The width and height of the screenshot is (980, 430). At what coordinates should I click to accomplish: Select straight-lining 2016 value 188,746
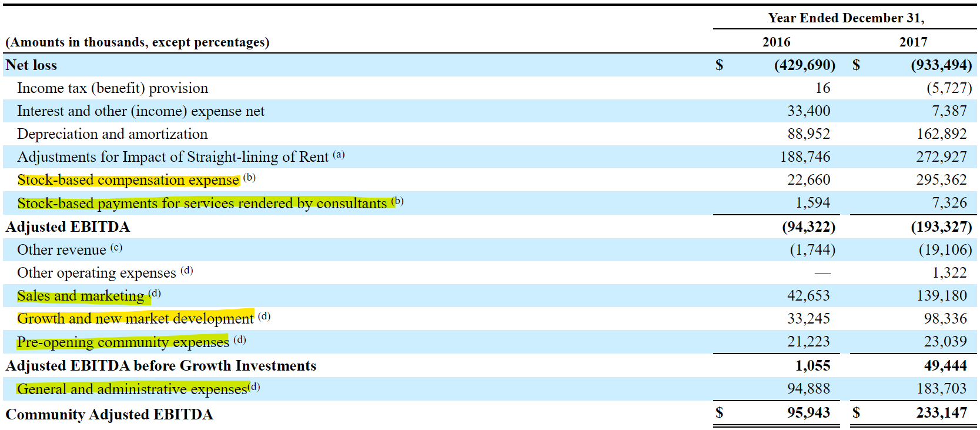(805, 157)
